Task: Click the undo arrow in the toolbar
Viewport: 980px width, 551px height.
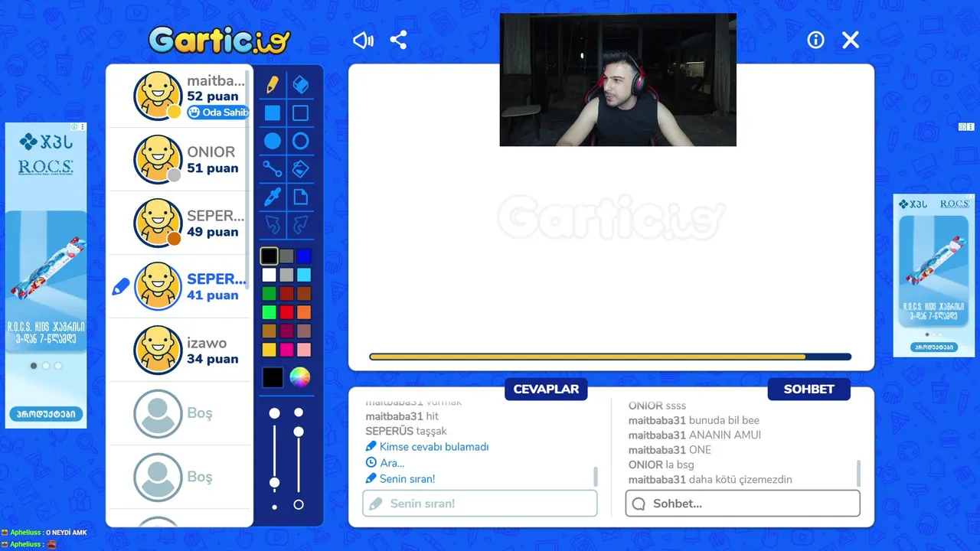Action: (273, 225)
